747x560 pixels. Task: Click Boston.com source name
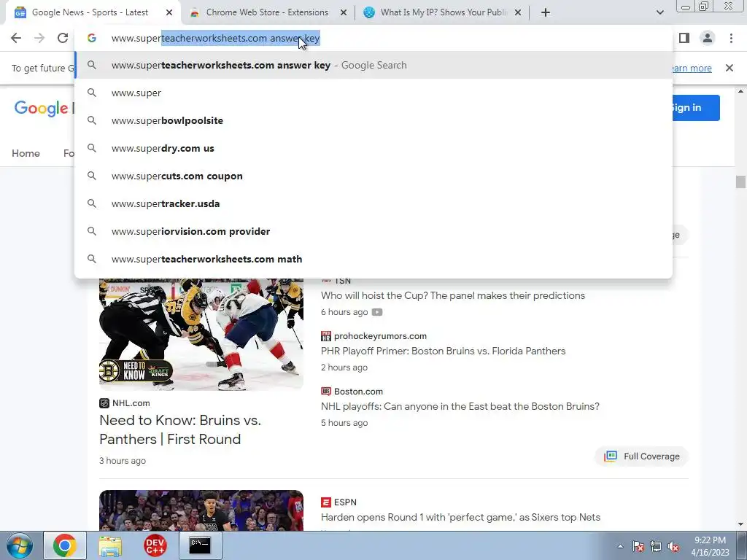point(358,392)
